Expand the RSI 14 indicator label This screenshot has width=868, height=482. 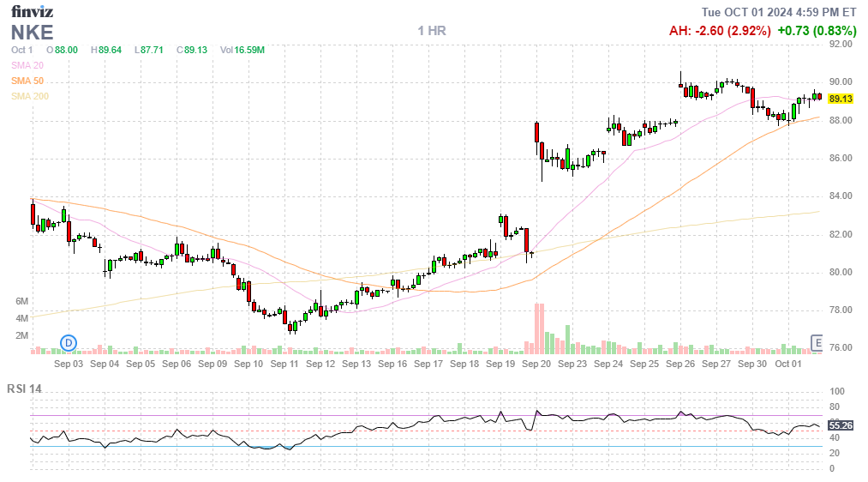tap(24, 389)
